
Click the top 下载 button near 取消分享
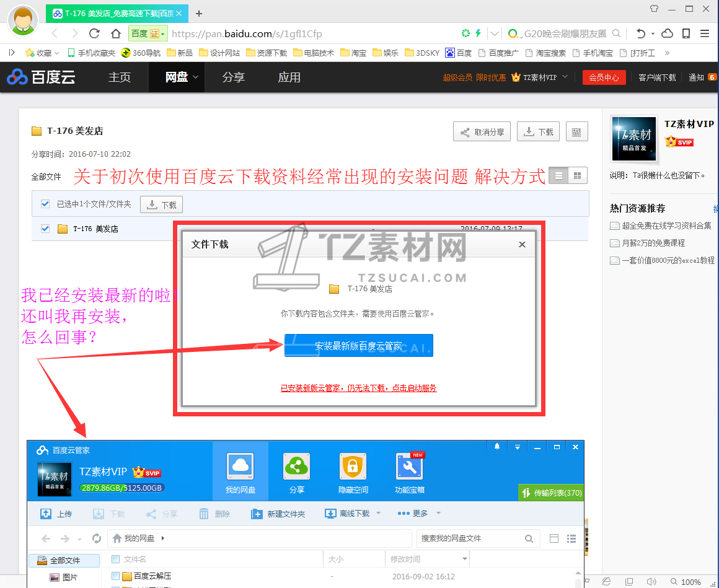(x=539, y=132)
